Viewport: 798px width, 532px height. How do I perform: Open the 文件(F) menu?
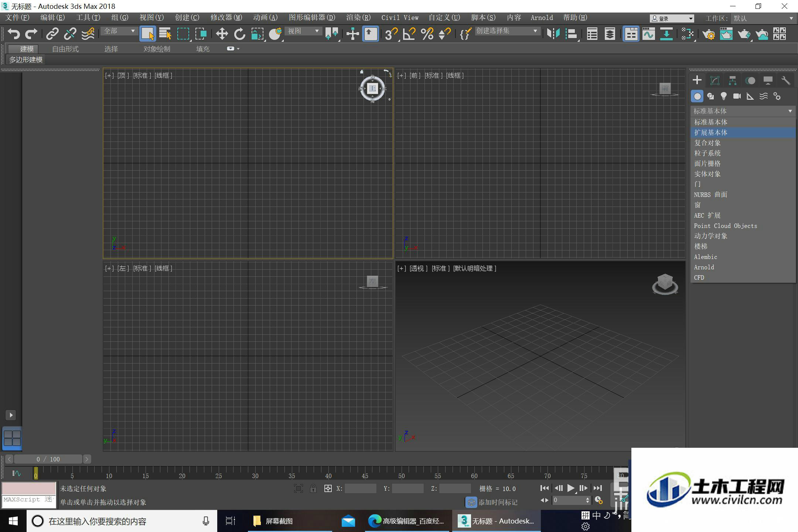pyautogui.click(x=17, y=18)
